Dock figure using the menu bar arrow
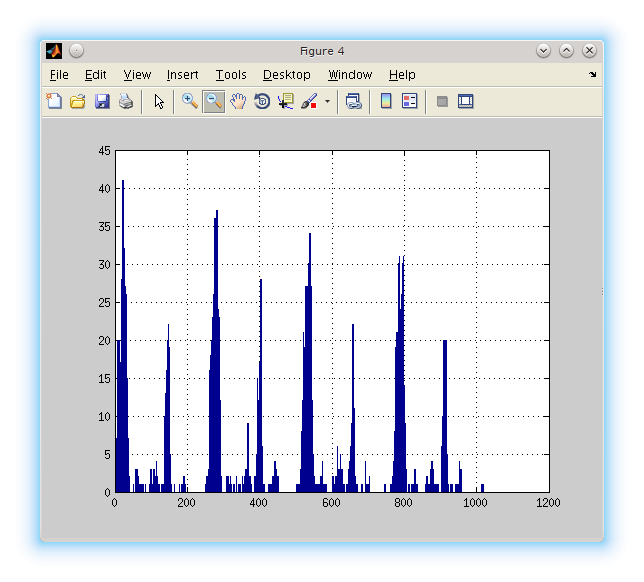 (592, 75)
